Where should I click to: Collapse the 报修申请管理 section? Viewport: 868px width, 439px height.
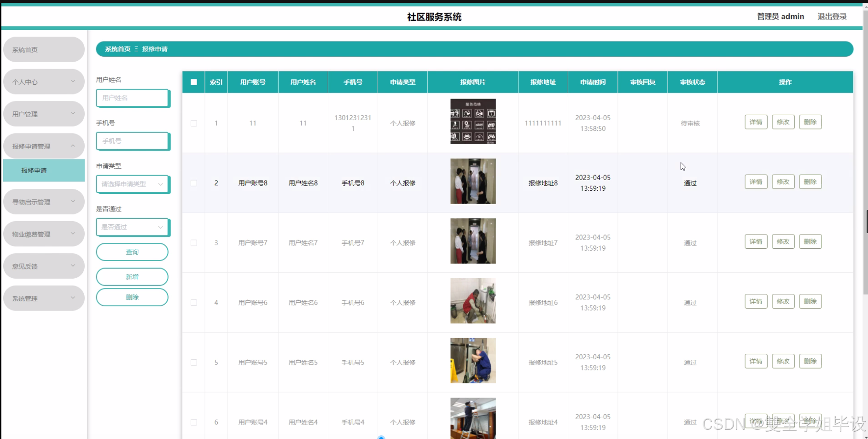pyautogui.click(x=44, y=146)
